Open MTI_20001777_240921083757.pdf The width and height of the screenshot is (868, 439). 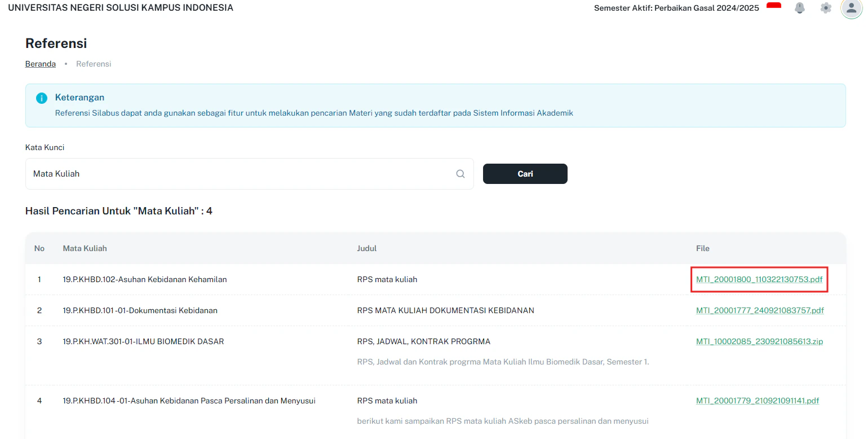[760, 310]
